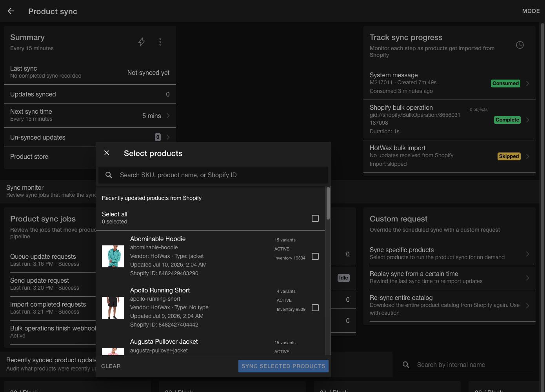Click the Augusta Pullover Jacket product name
The width and height of the screenshot is (545, 392).
pos(164,341)
